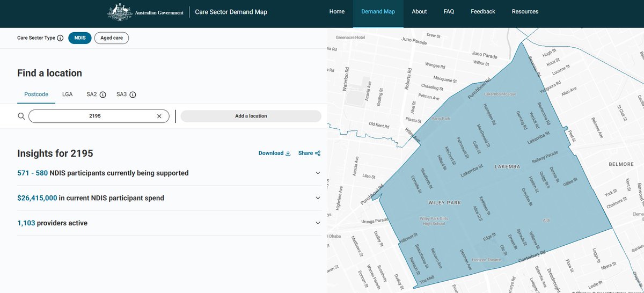Click the Add a location button

[251, 116]
